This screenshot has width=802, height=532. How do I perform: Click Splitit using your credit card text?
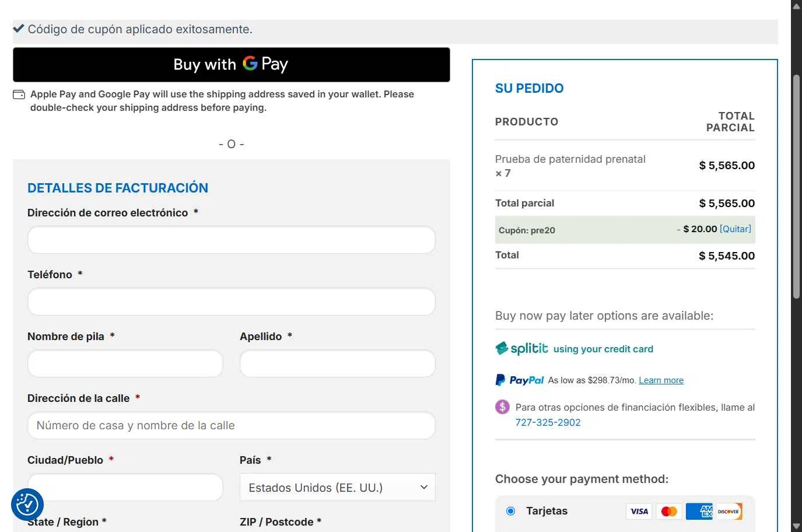603,349
